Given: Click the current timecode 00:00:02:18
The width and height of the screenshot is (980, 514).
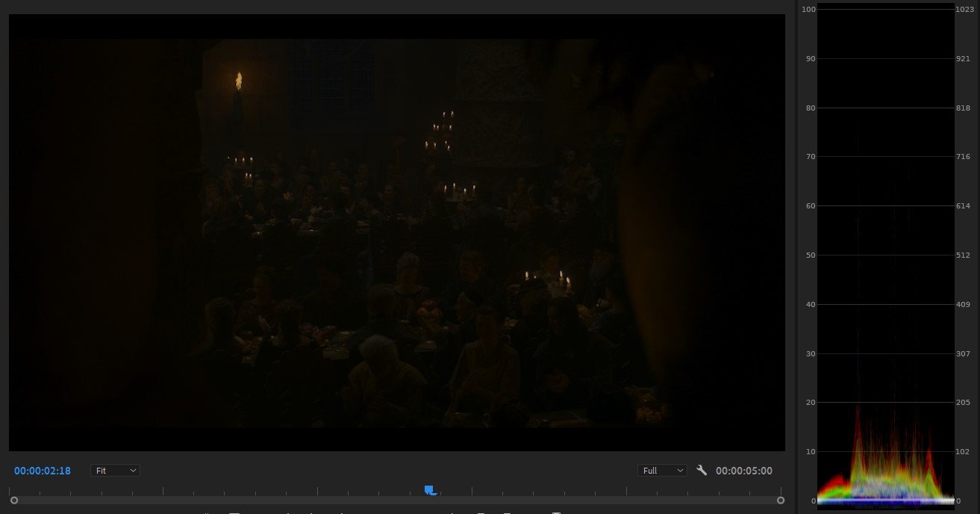Looking at the screenshot, I should click(43, 471).
